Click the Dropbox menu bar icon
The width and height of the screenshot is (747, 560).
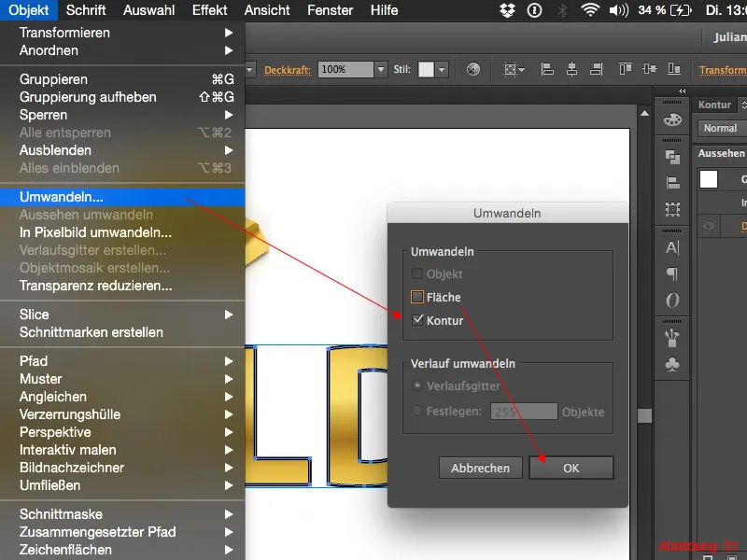[x=507, y=10]
